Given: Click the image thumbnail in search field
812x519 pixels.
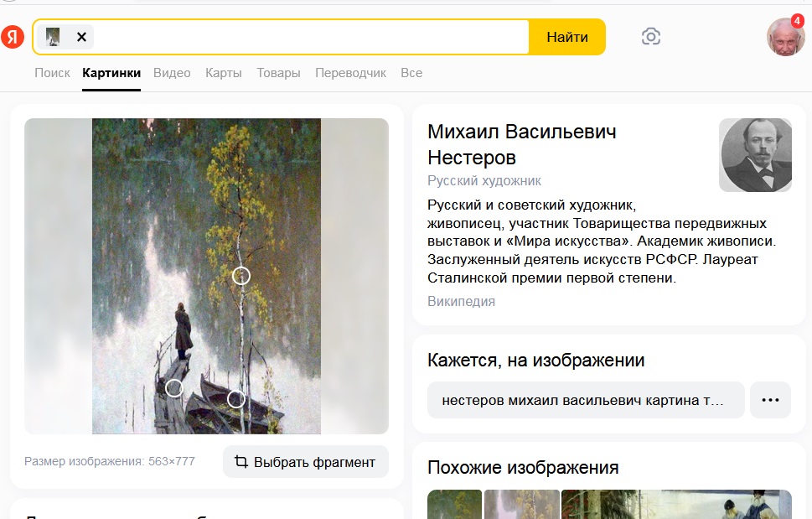Looking at the screenshot, I should pyautogui.click(x=54, y=37).
